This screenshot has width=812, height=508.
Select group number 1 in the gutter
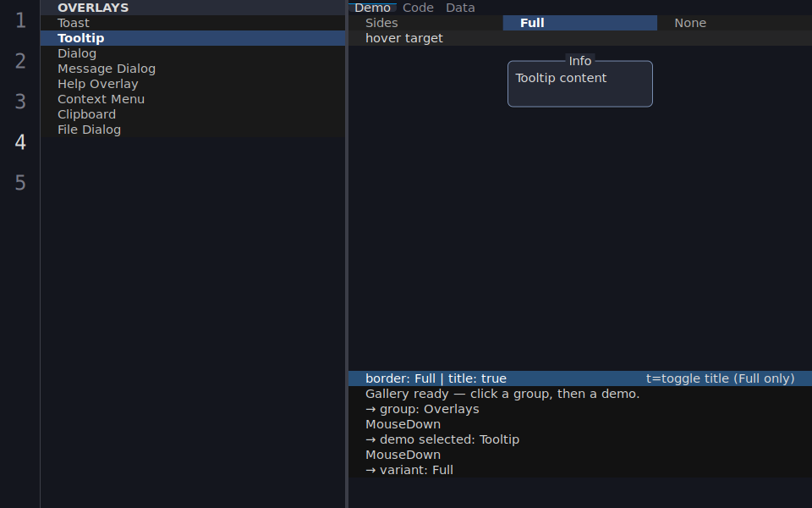20,20
